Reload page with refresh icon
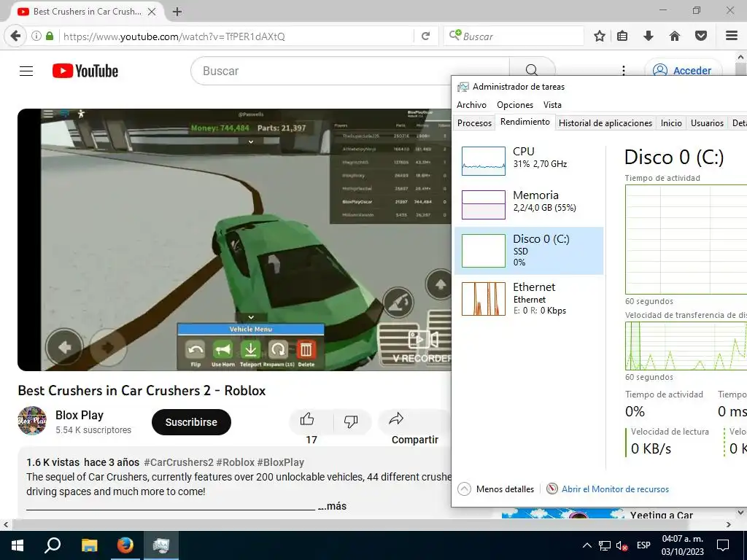747x560 pixels. 425,36
